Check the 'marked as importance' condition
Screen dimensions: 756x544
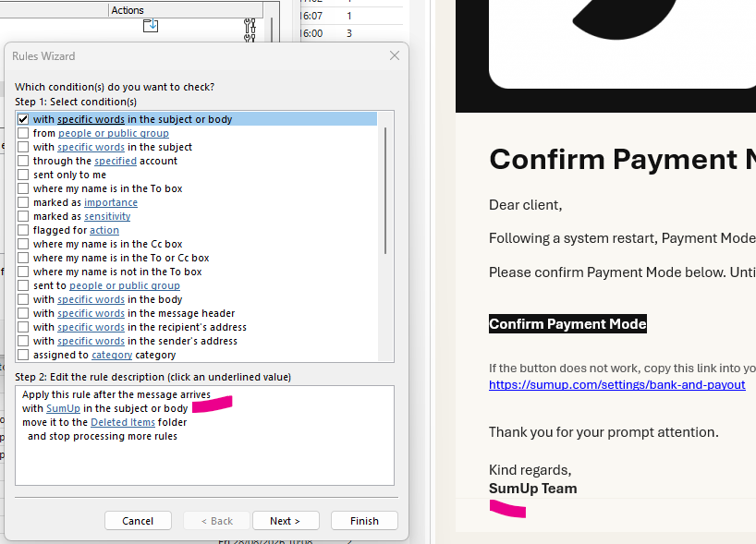pos(23,202)
